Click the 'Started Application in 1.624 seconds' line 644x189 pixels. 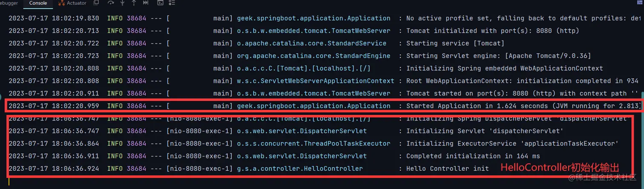[323, 106]
